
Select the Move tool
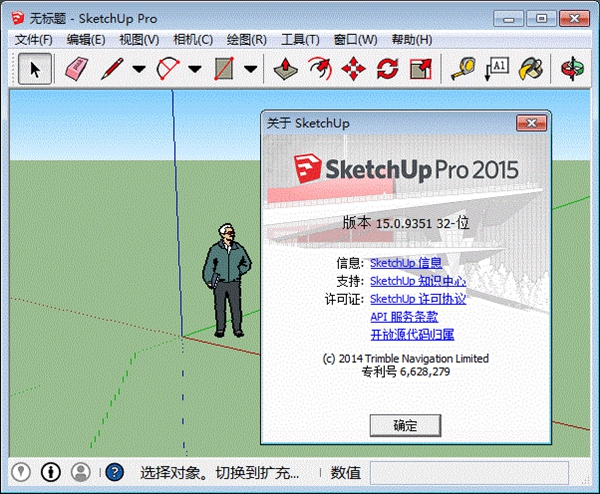pos(353,68)
